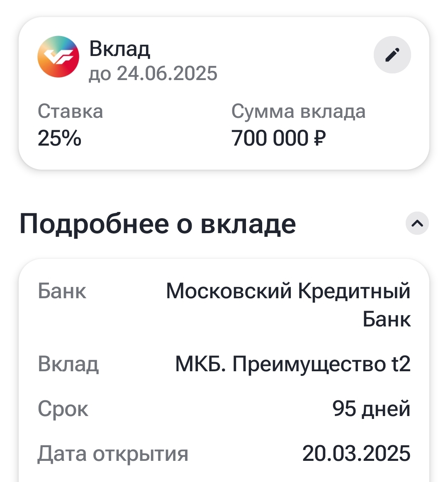Click the Подробнее о вкладе heading
Image resolution: width=448 pixels, height=482 pixels.
pyautogui.click(x=158, y=224)
